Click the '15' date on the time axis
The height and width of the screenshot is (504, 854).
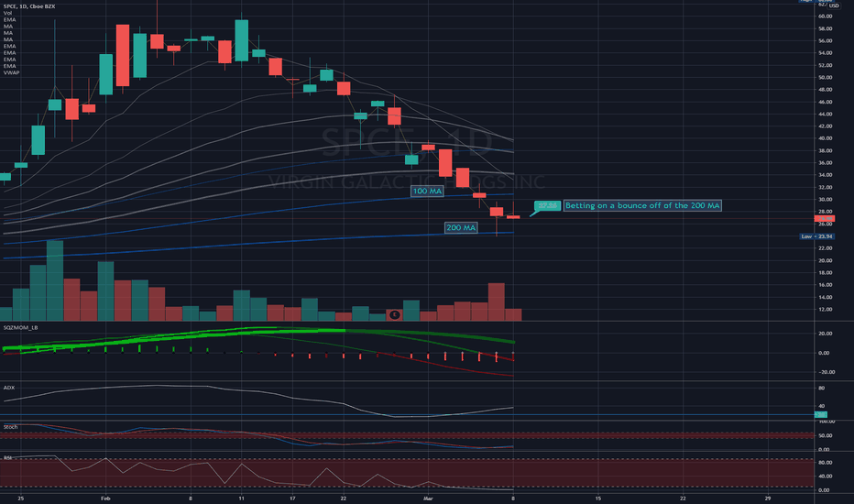pos(598,498)
